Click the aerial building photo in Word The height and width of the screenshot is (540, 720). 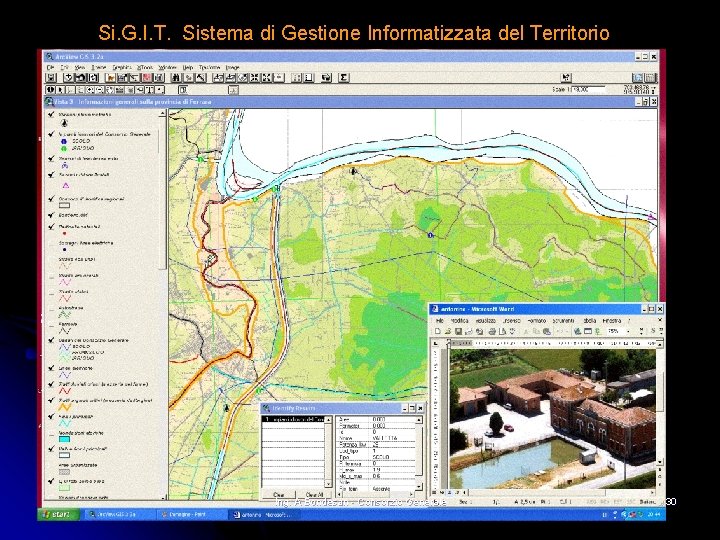pos(552,418)
